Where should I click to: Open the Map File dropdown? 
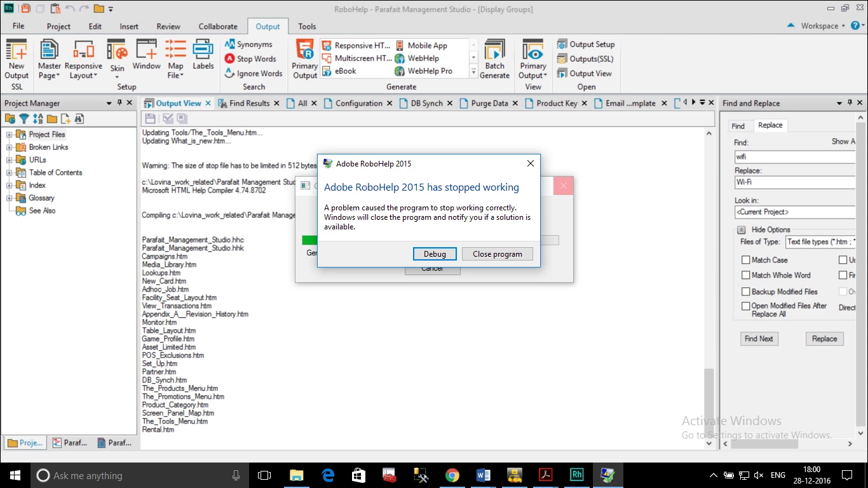(x=176, y=59)
